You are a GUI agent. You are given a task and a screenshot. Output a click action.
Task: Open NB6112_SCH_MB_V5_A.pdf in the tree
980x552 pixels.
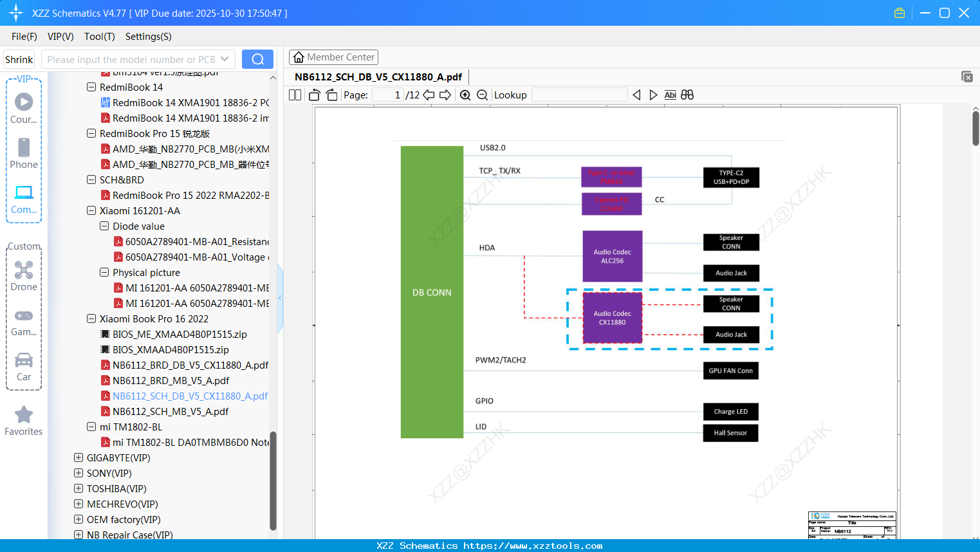[x=165, y=412]
